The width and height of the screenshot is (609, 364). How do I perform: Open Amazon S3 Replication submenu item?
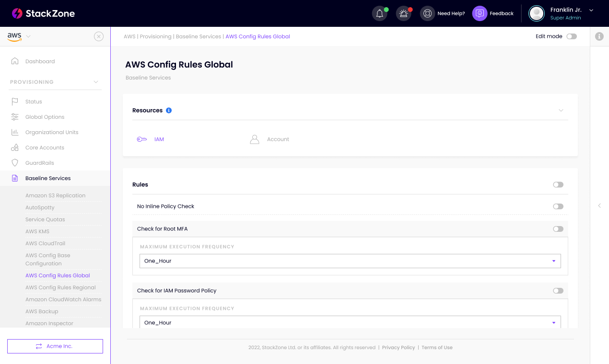(x=56, y=195)
